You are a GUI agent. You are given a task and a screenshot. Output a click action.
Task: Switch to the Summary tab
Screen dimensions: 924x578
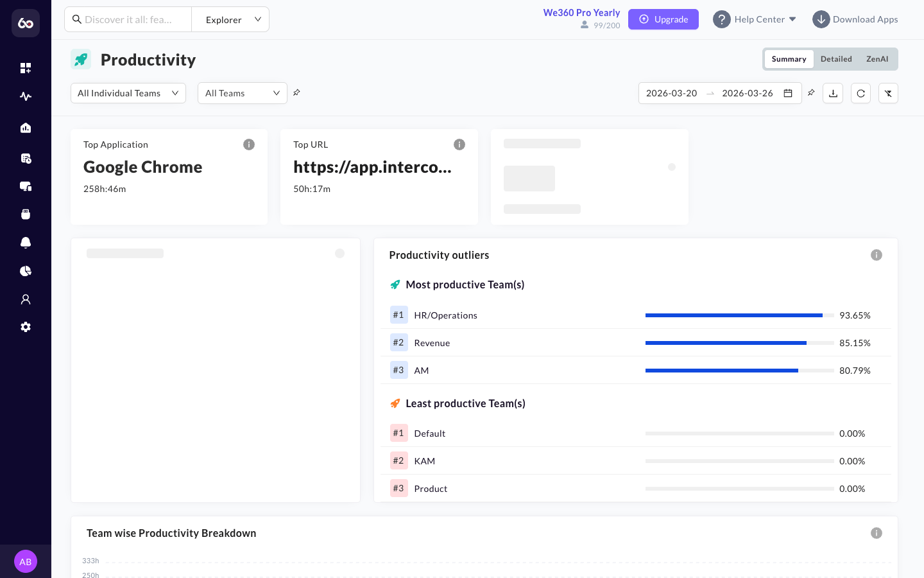[x=789, y=59]
